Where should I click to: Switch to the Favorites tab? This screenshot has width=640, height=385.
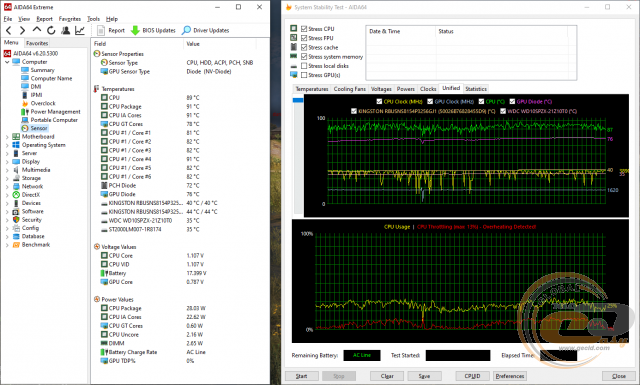(37, 43)
